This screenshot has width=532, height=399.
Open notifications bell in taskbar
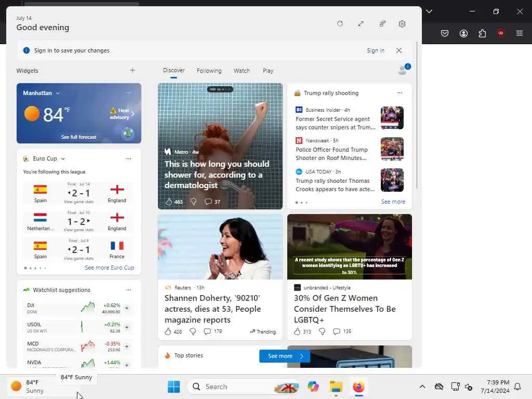click(x=517, y=387)
